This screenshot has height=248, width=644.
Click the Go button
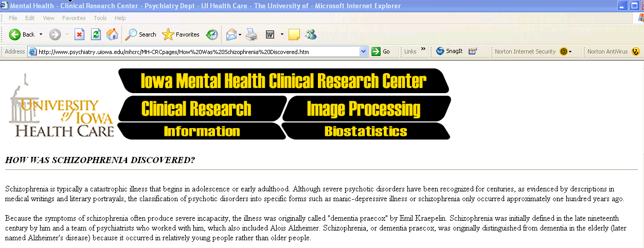tap(381, 51)
